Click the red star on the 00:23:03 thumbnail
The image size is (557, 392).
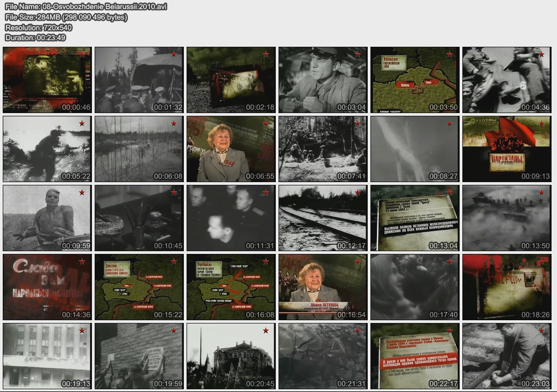click(x=542, y=331)
